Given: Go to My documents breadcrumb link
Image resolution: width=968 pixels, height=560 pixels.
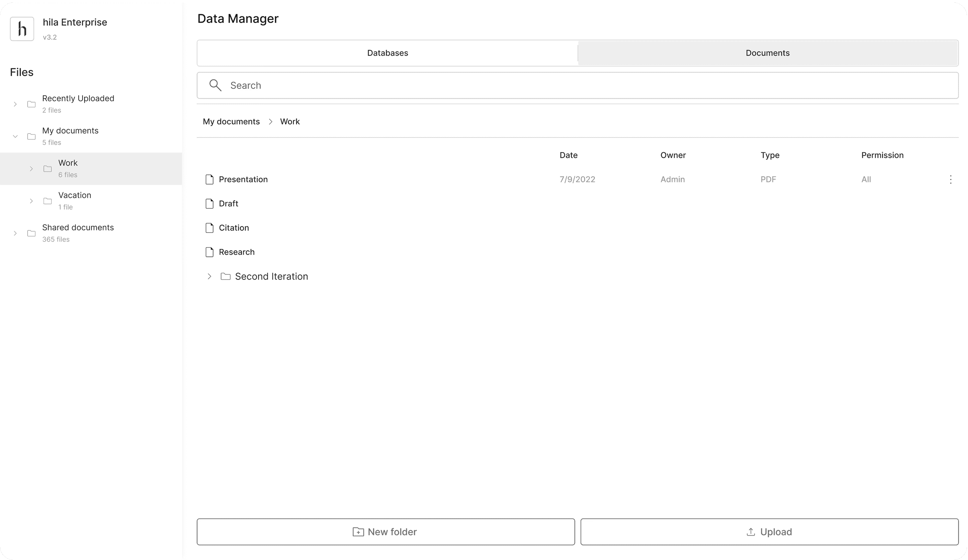Looking at the screenshot, I should 231,121.
